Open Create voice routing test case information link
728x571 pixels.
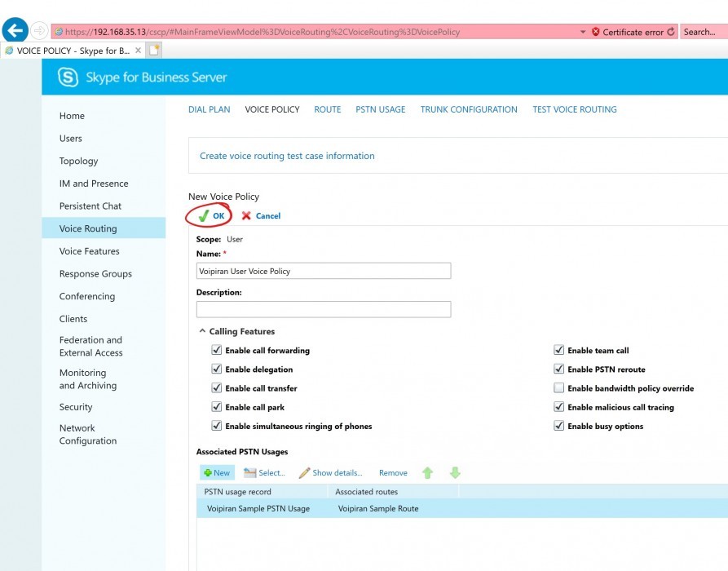coord(287,156)
